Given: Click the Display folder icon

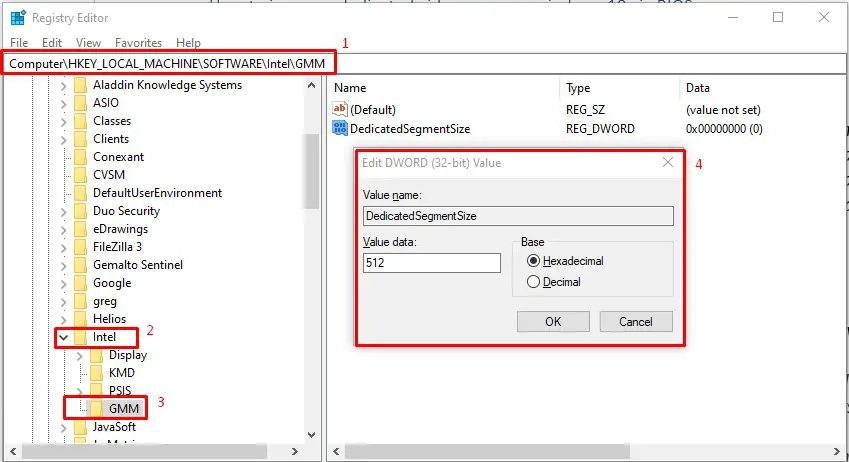Looking at the screenshot, I should [x=96, y=355].
